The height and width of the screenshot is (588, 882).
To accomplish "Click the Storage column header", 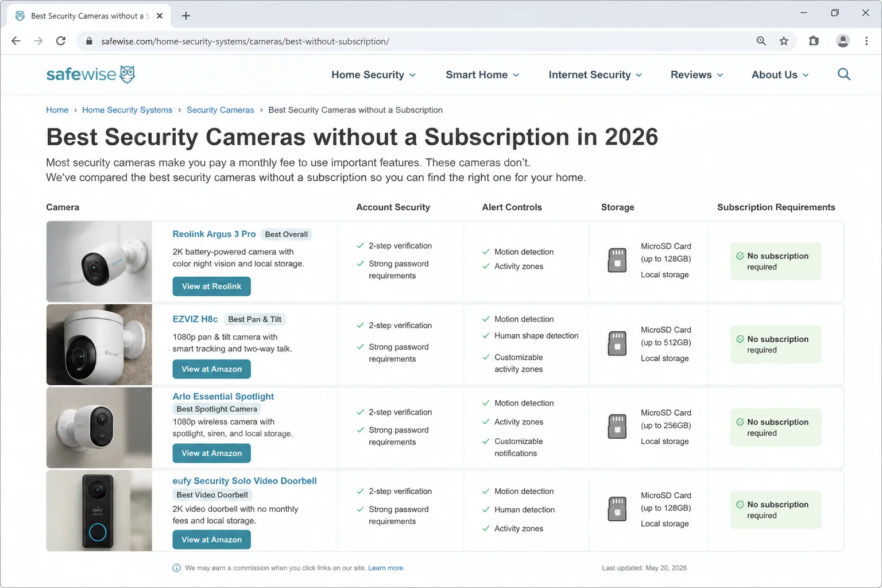I will (618, 207).
